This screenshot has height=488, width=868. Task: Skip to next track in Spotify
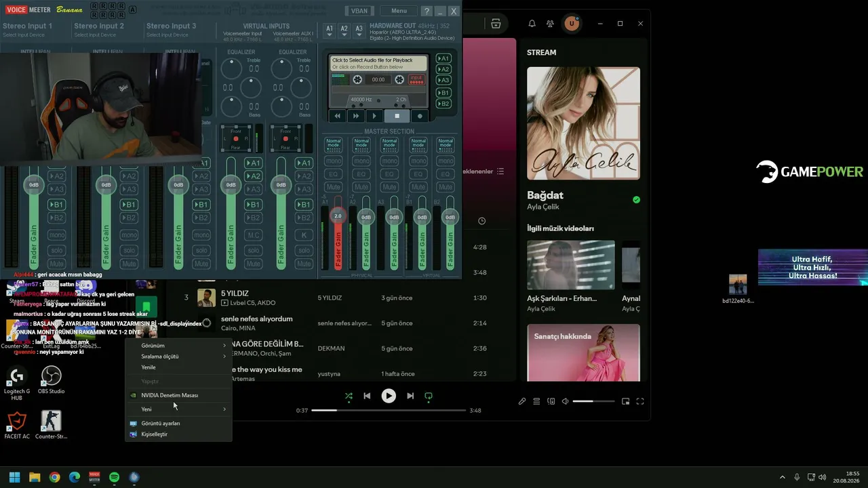coord(410,396)
